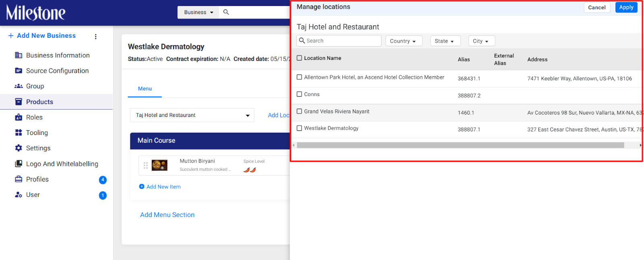Screen dimensions: 644x260
Task: Open Business Information in sidebar
Action: coord(58,55)
